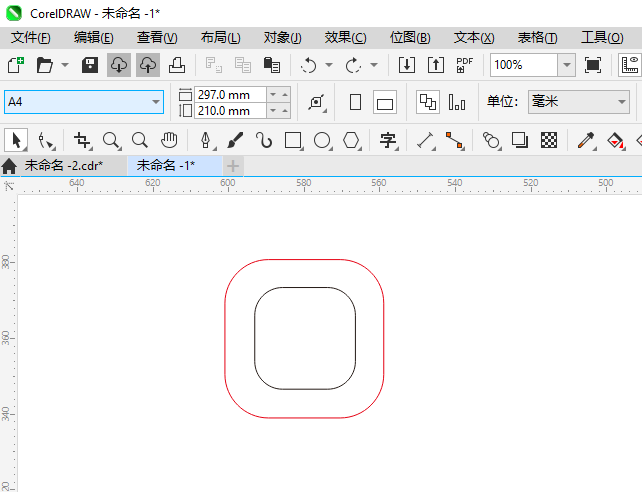Viewport: 642px width, 492px height.
Task: Click the cloud upload icon
Action: [148, 65]
